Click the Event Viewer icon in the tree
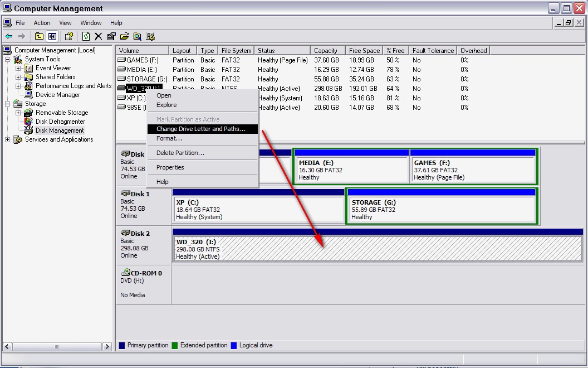The width and height of the screenshot is (588, 368). pos(28,69)
